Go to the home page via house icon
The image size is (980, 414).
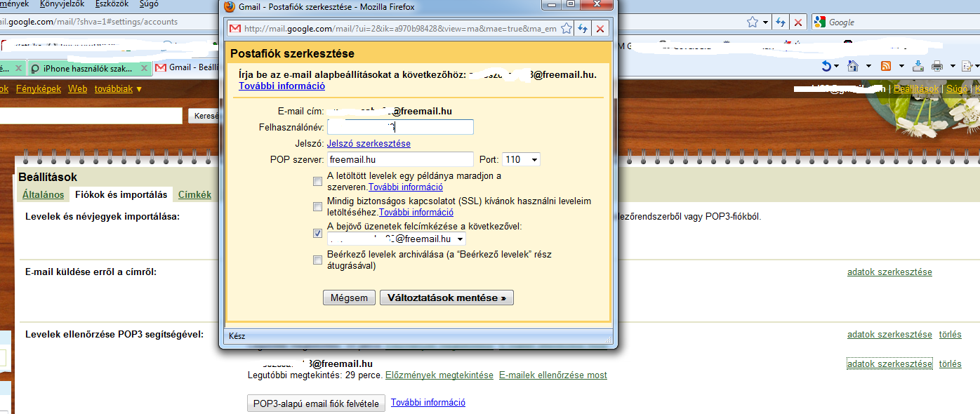coord(854,66)
